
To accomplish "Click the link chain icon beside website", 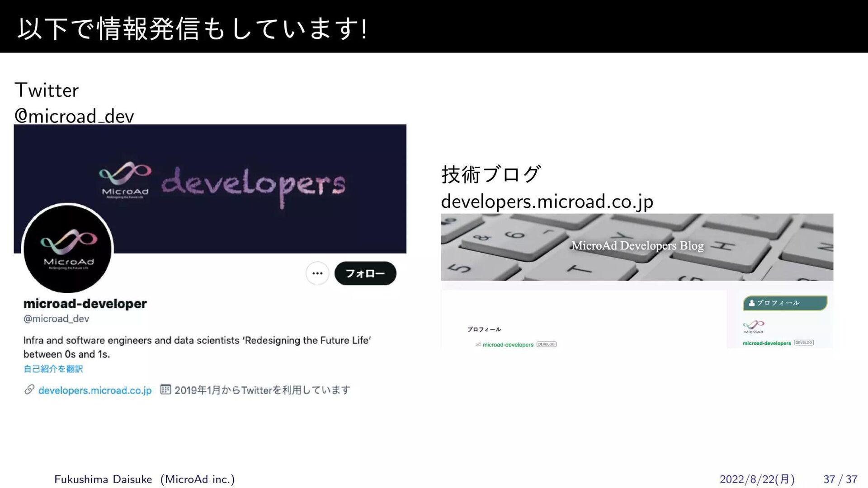I will coord(29,389).
